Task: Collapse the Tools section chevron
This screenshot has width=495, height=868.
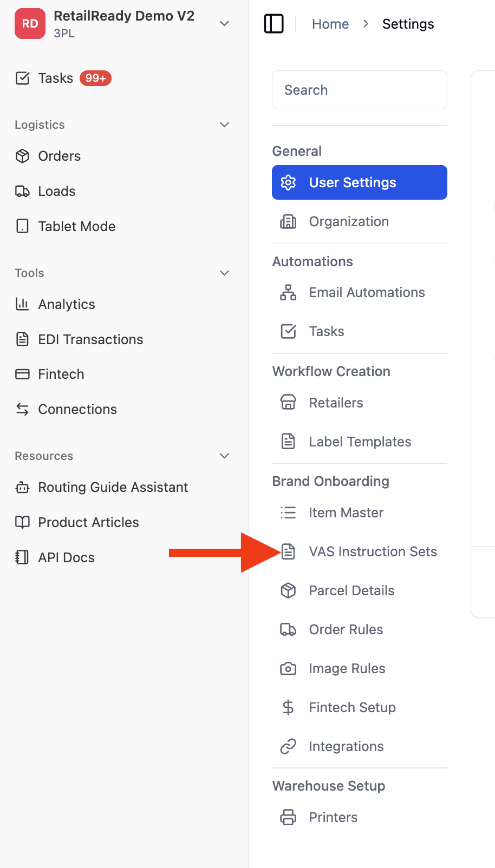Action: coord(225,273)
